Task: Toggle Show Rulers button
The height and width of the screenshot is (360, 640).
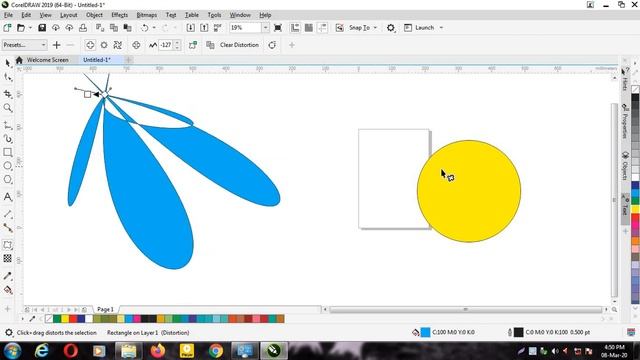Action: [295, 28]
